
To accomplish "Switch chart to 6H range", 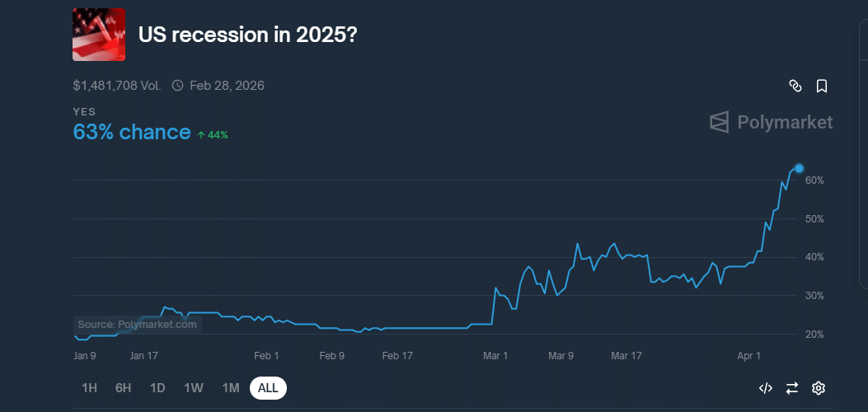I will coord(124,388).
